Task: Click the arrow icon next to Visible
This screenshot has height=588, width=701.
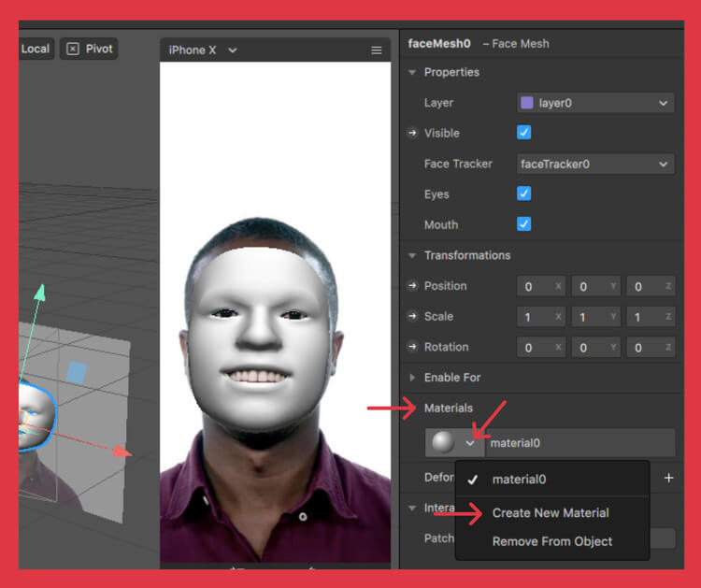Action: (x=412, y=133)
